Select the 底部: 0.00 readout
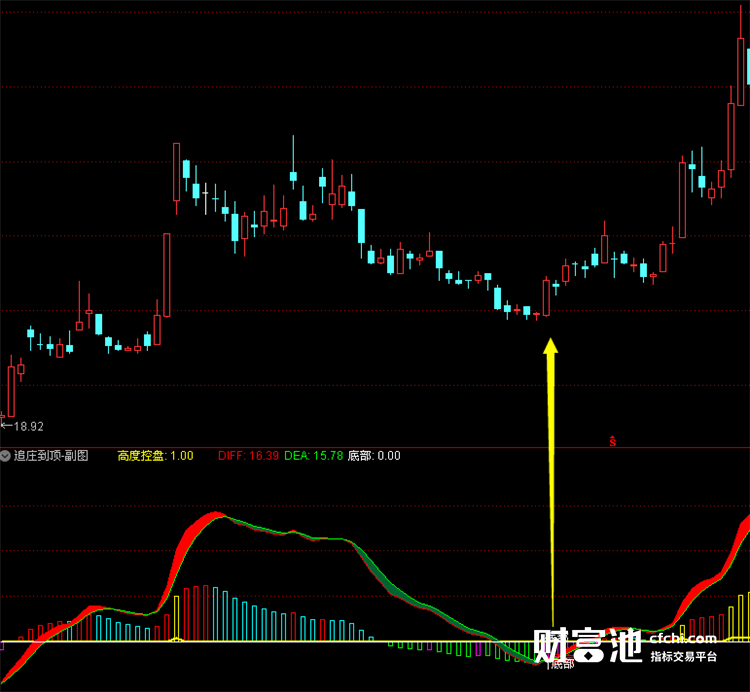 [x=374, y=456]
